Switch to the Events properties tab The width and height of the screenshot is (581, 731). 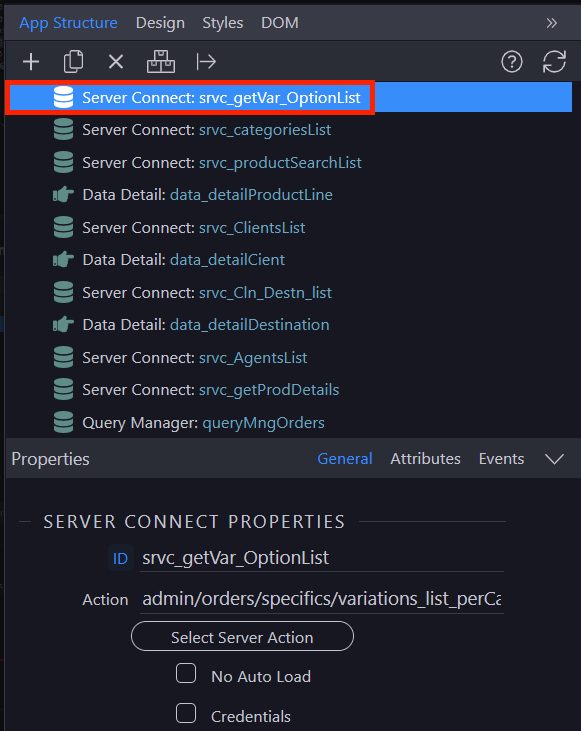(501, 459)
